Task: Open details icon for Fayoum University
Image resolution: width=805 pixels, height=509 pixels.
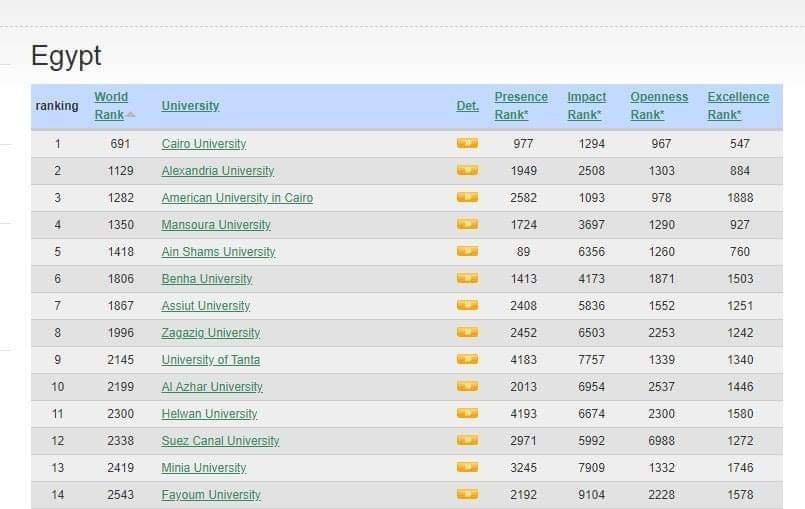Action: tap(467, 494)
